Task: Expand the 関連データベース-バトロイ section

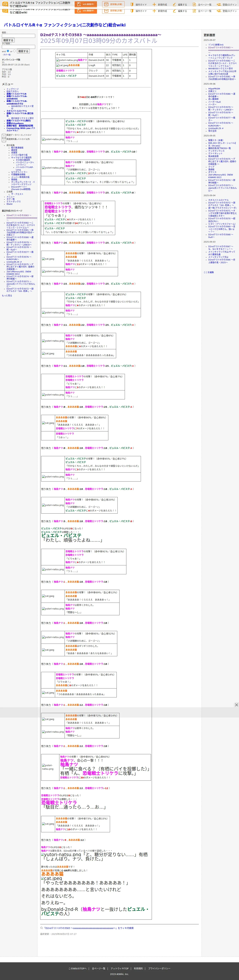Action: click(x=4, y=135)
